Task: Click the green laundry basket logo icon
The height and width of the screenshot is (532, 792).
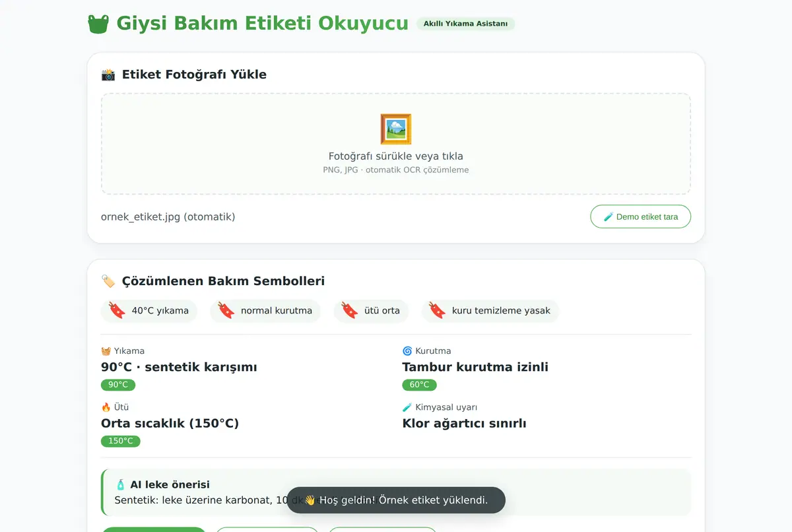Action: (x=98, y=24)
